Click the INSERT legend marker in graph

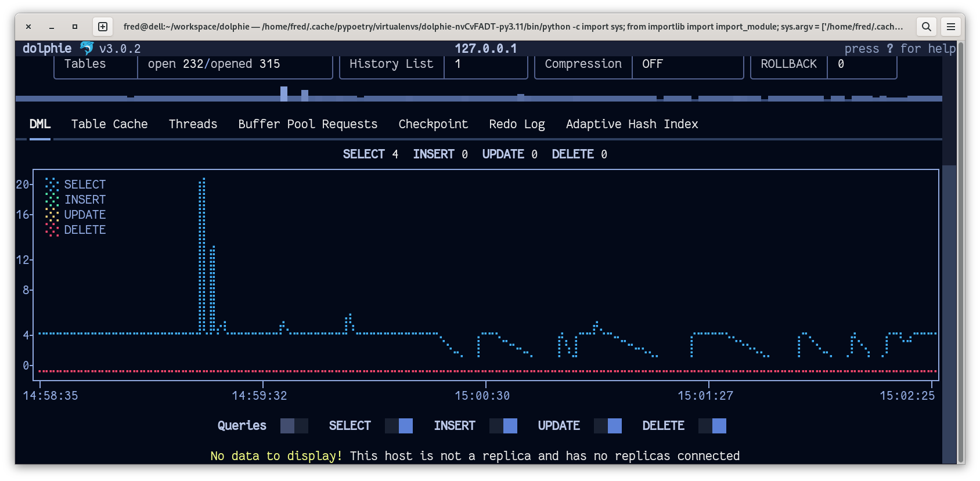(x=52, y=200)
